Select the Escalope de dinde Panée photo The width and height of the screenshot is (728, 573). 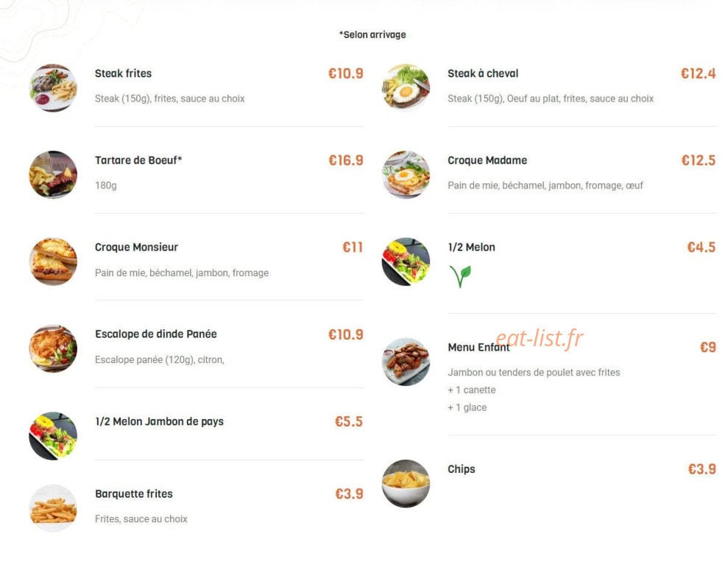point(53,348)
